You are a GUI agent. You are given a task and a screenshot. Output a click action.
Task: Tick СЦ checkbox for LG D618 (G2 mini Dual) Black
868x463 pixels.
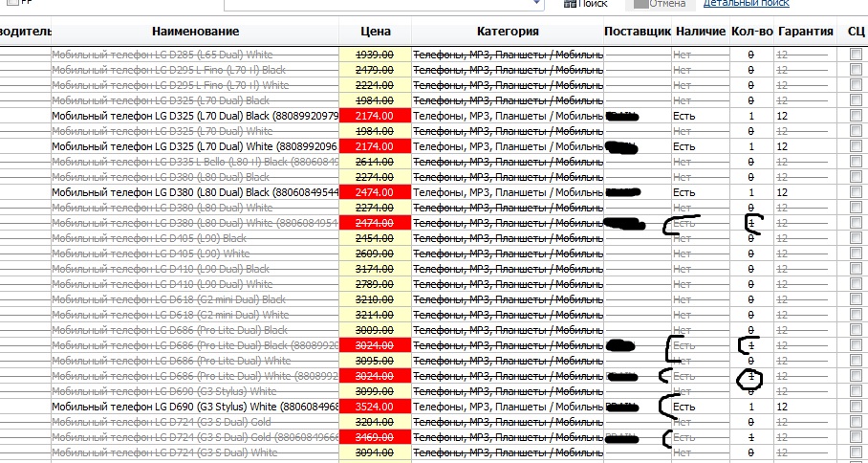tap(856, 299)
